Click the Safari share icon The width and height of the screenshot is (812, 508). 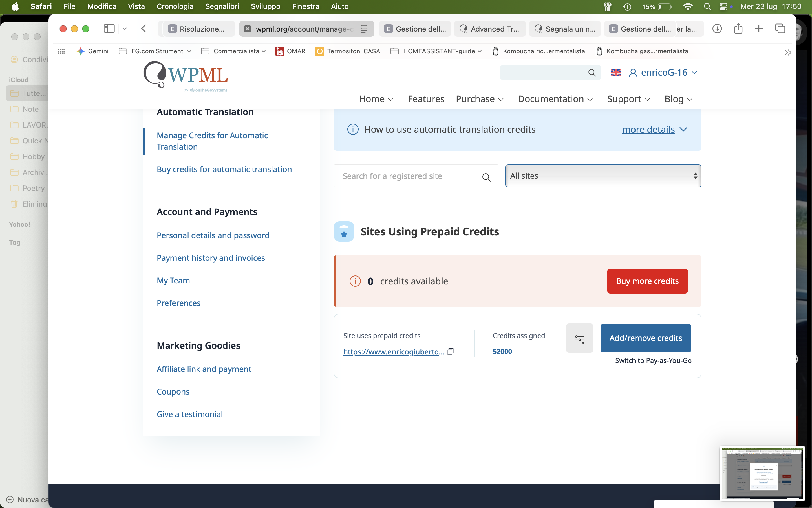(738, 29)
